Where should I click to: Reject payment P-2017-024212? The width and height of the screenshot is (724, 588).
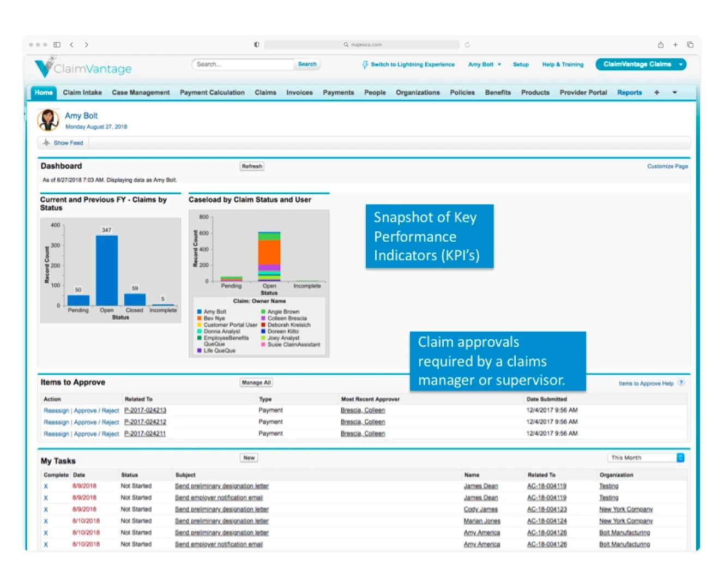click(110, 422)
